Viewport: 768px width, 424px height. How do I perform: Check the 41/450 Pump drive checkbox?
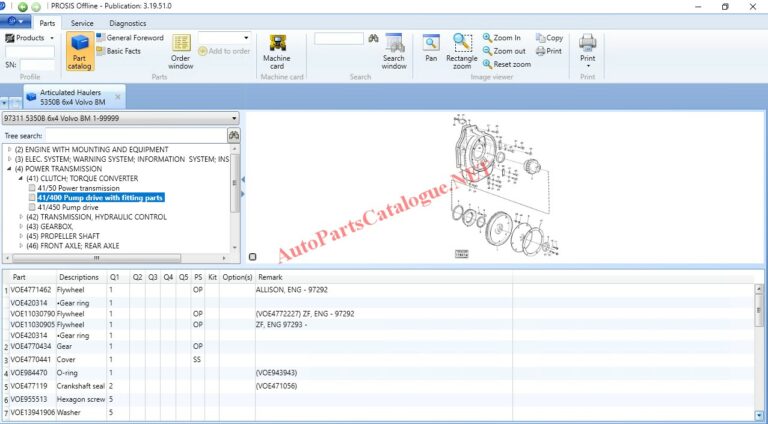pos(32,207)
